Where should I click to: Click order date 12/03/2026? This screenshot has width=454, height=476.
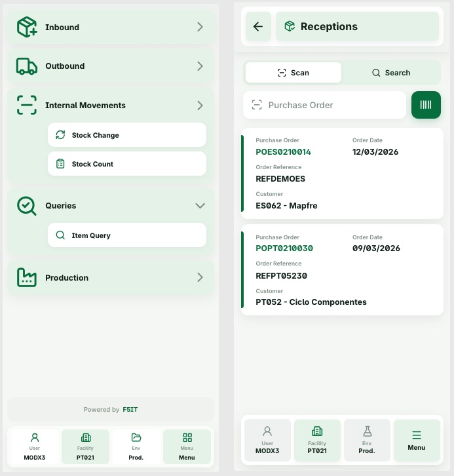(x=375, y=152)
